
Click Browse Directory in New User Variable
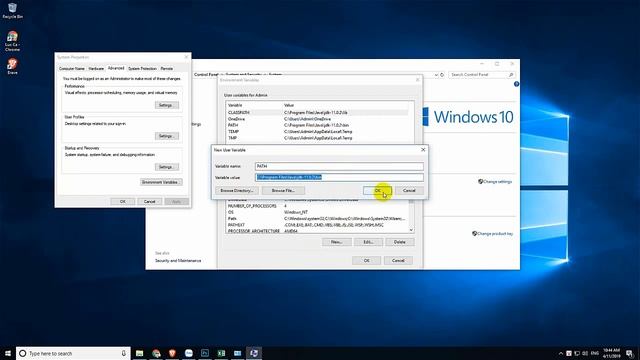point(237,191)
